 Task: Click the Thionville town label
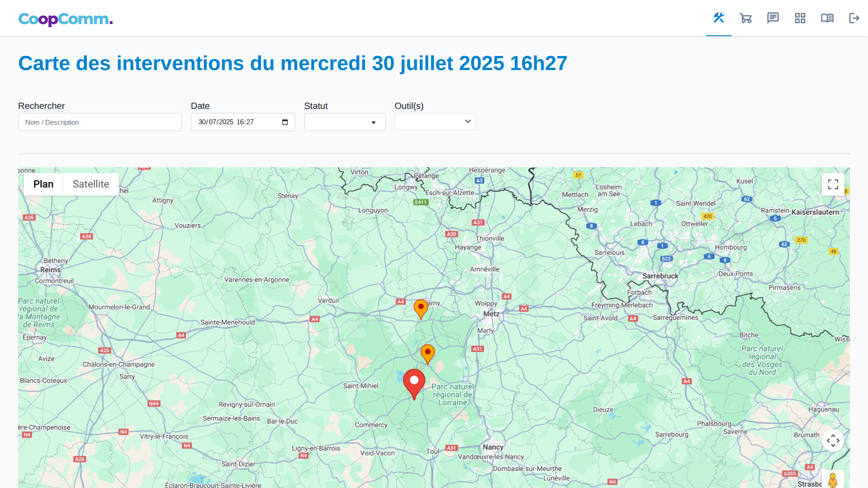tap(490, 238)
